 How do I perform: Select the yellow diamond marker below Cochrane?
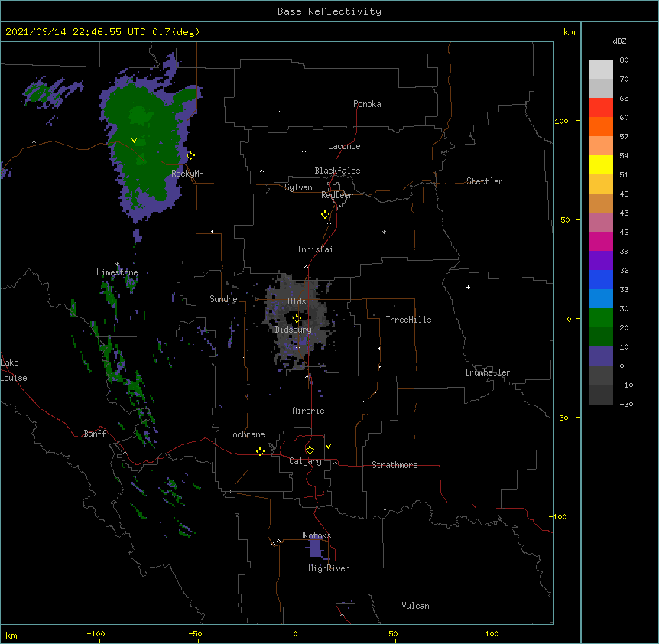(260, 451)
